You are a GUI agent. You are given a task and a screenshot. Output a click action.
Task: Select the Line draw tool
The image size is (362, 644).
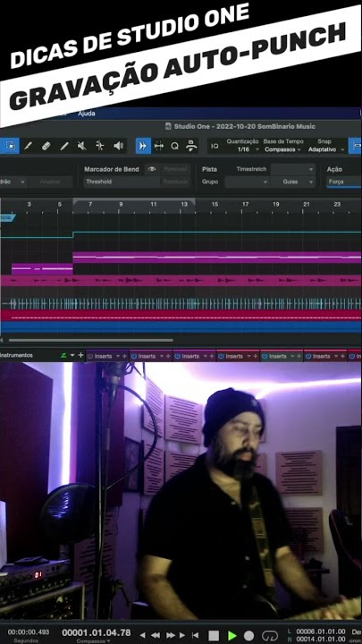(64, 146)
